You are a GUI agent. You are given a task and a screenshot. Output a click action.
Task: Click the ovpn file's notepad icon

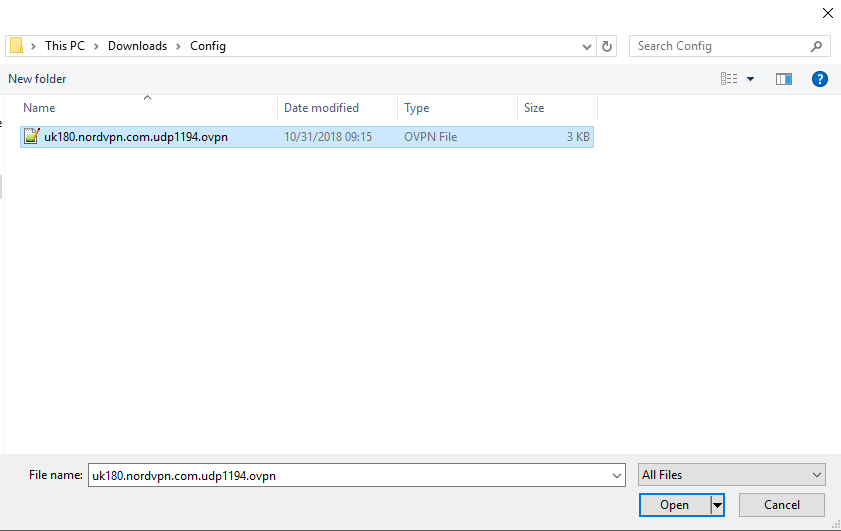pyautogui.click(x=32, y=136)
